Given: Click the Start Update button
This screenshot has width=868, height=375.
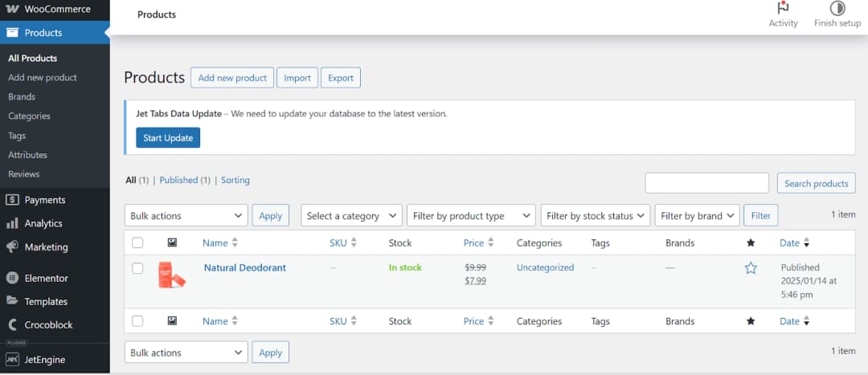Looking at the screenshot, I should (x=168, y=138).
